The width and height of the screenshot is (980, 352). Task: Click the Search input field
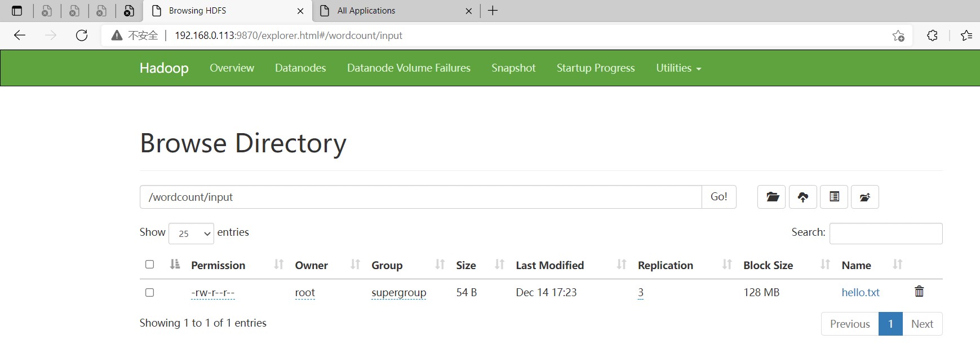pos(885,234)
